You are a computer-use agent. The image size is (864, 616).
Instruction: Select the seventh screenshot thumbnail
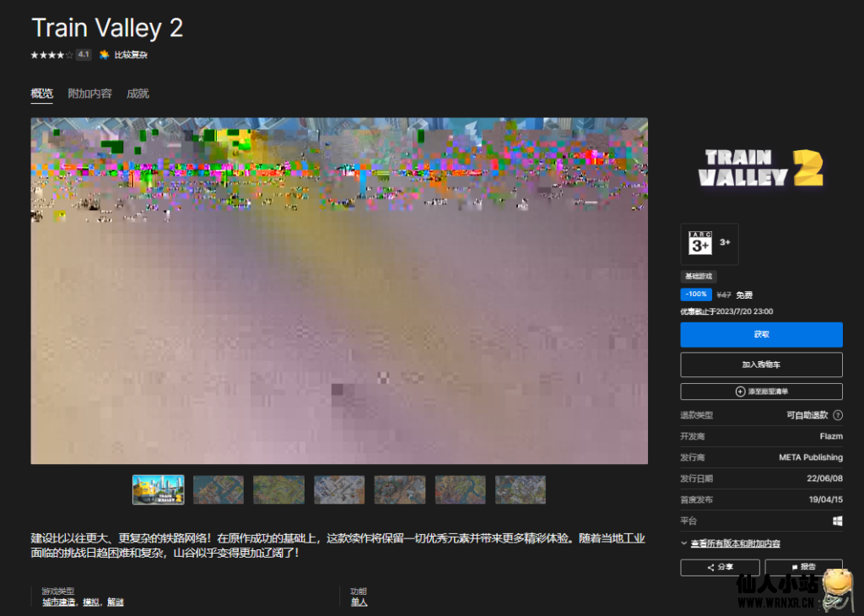point(521,489)
